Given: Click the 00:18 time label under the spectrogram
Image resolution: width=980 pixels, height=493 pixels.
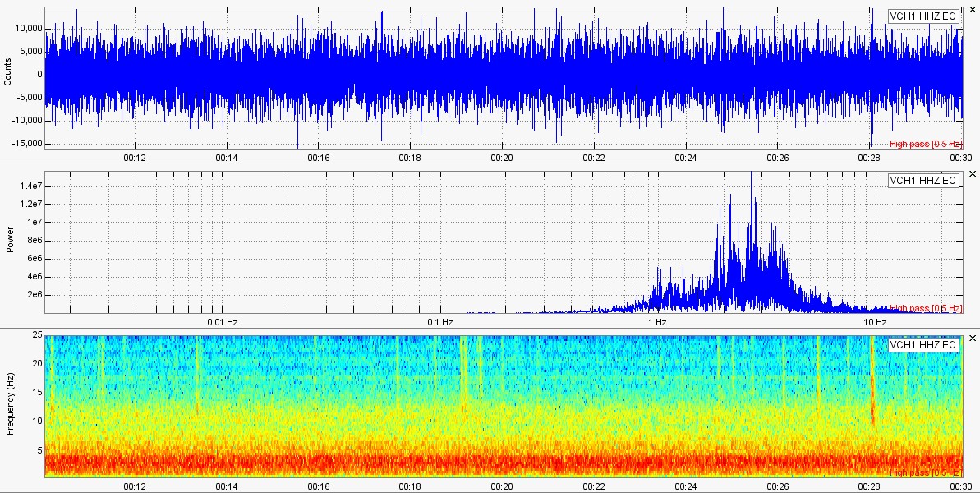Looking at the screenshot, I should tap(410, 486).
